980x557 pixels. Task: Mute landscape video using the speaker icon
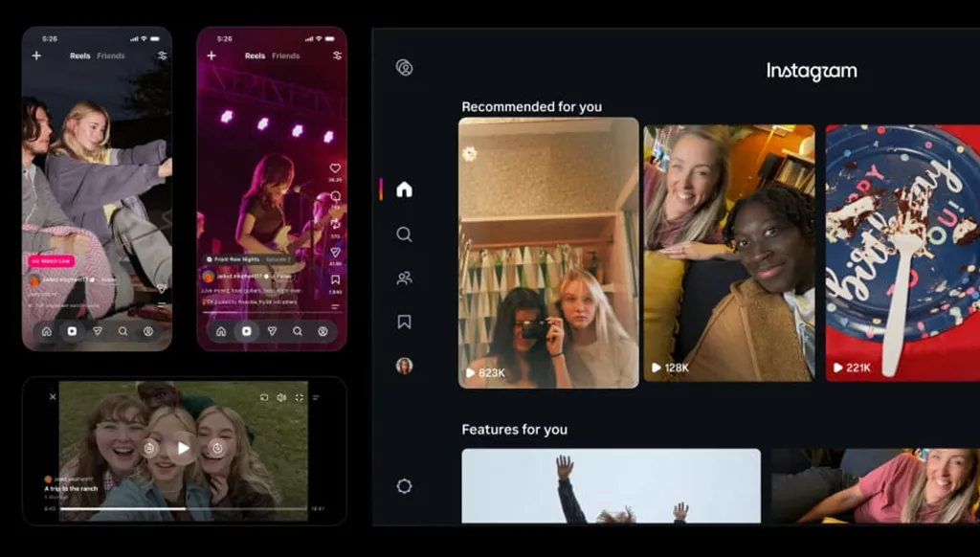click(x=282, y=397)
